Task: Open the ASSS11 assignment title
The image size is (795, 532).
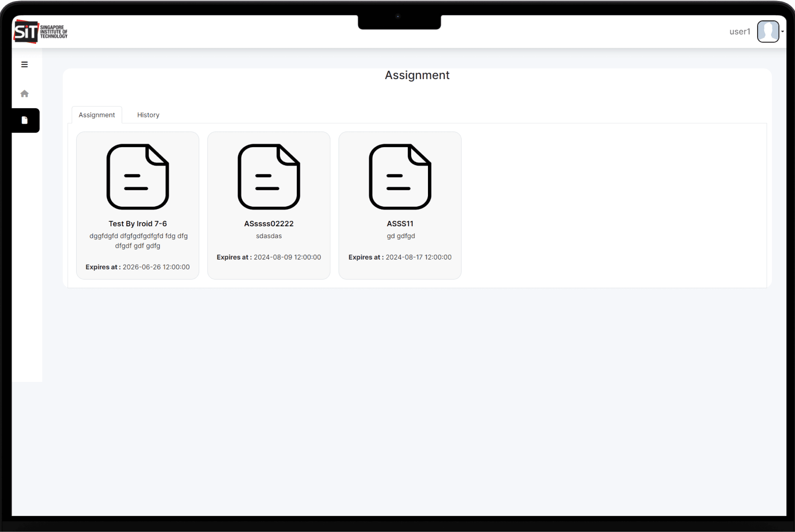Action: click(400, 224)
